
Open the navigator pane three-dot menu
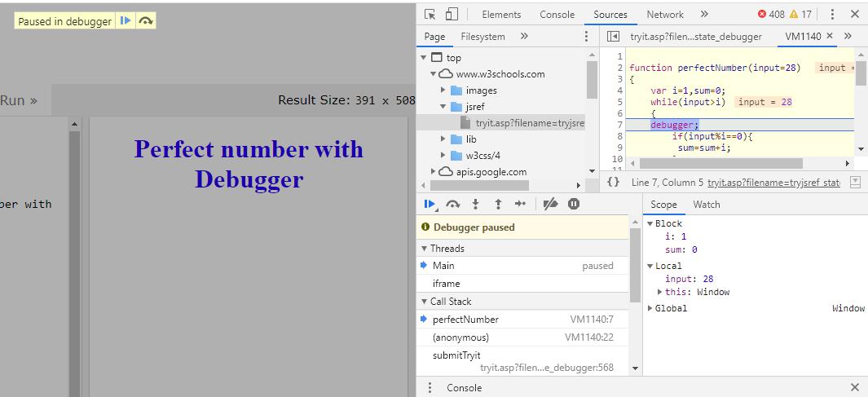click(x=586, y=37)
